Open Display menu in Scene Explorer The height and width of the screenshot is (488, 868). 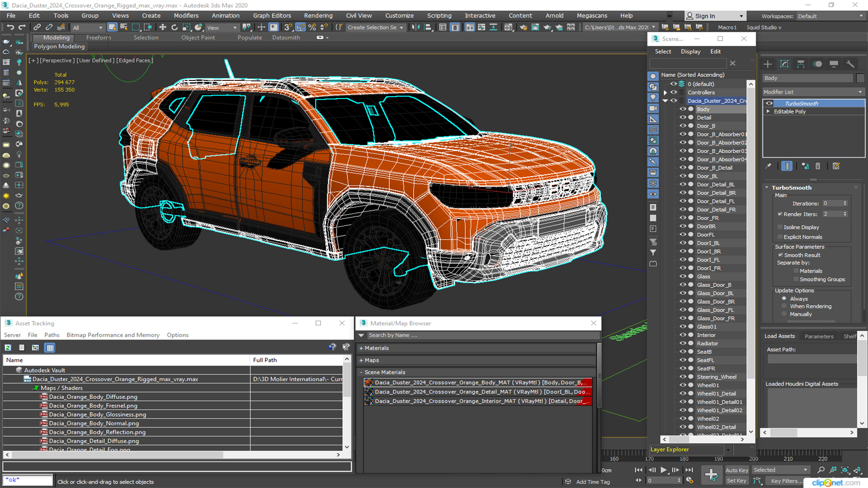click(x=690, y=52)
